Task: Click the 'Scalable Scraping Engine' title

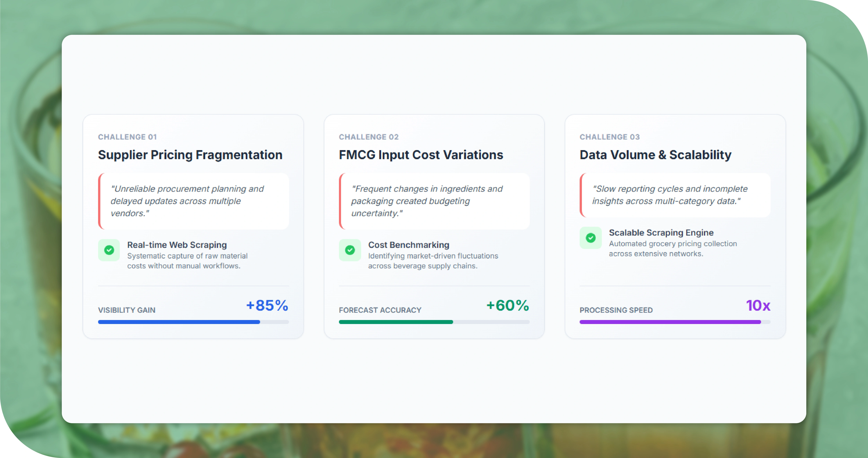Action: pos(661,233)
